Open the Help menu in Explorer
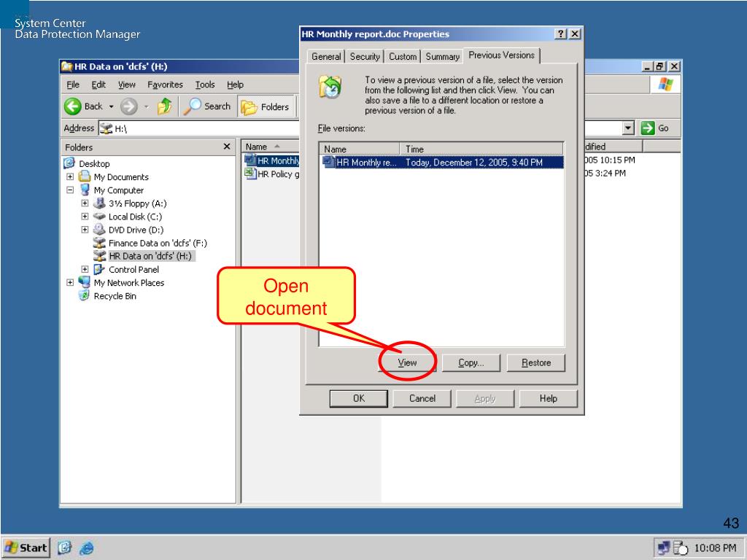The height and width of the screenshot is (560, 747). click(235, 85)
